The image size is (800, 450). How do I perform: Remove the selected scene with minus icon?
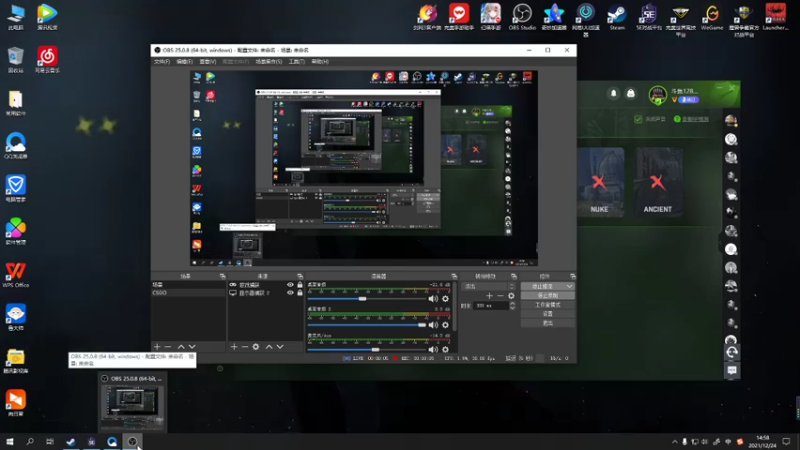click(168, 347)
